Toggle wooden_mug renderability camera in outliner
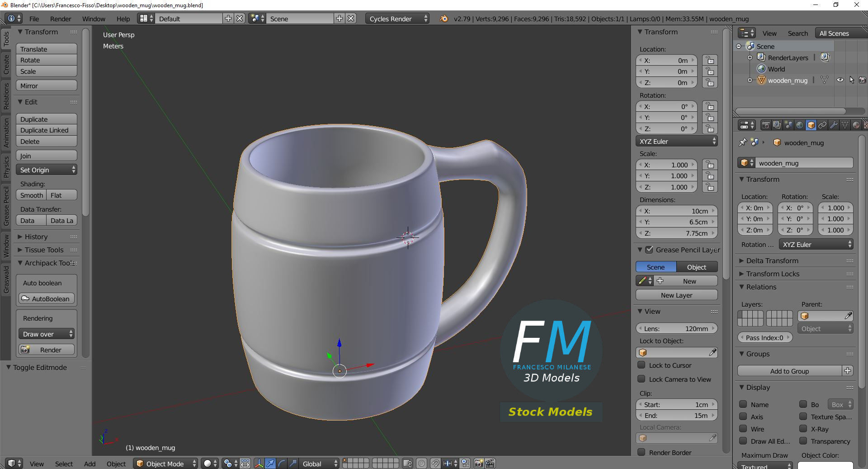 [x=863, y=80]
